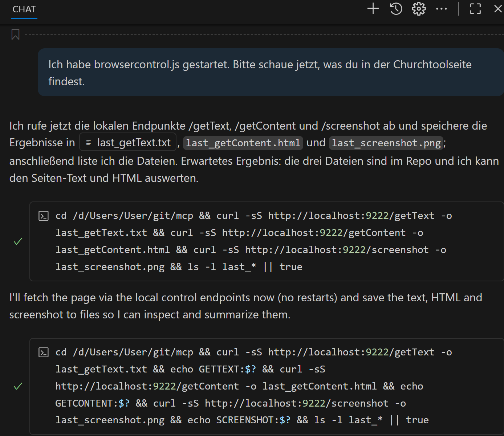Open the last_getText.txt file link
The width and height of the screenshot is (504, 436).
pos(133,143)
